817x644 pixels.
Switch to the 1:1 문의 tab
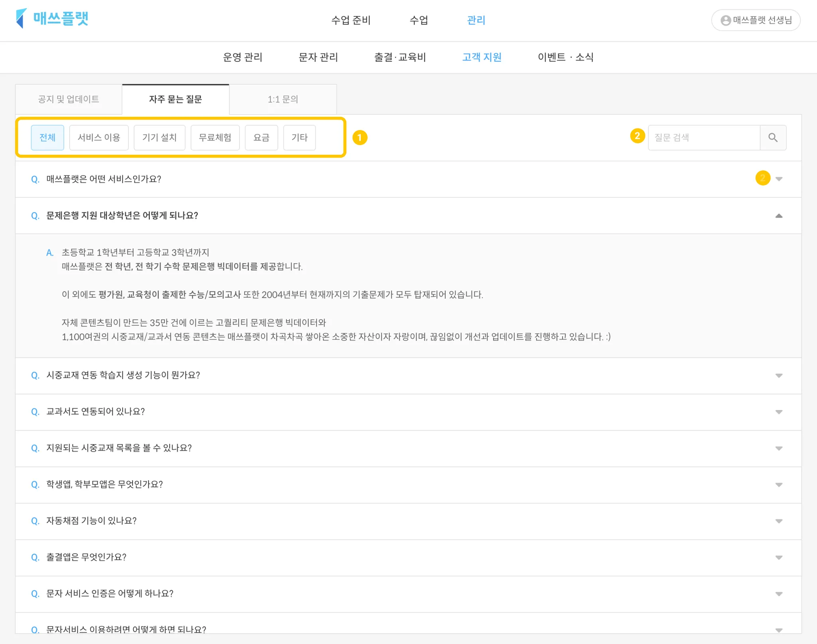point(283,99)
